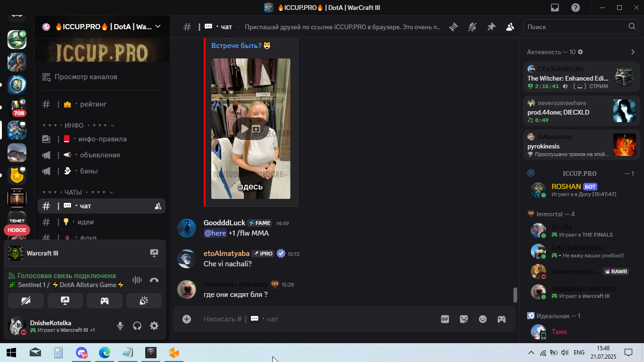Open pinned messages with the pin icon
644x362 pixels.
coord(491,27)
